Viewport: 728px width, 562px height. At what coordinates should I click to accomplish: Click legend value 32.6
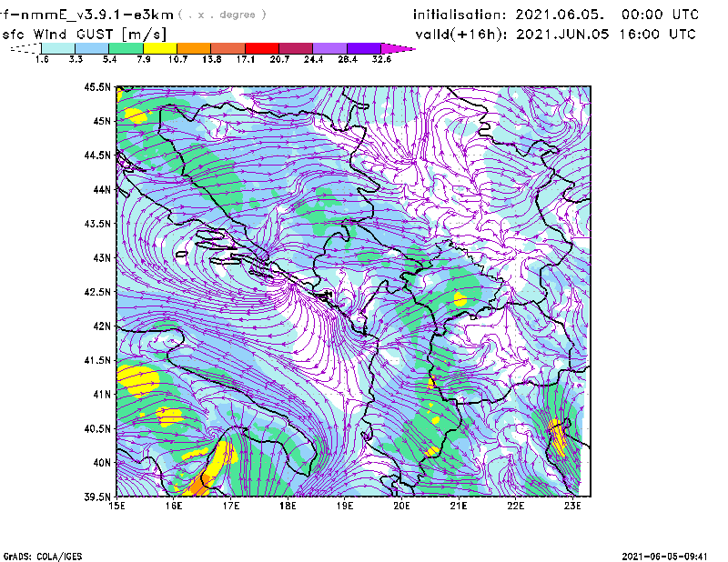[x=381, y=59]
